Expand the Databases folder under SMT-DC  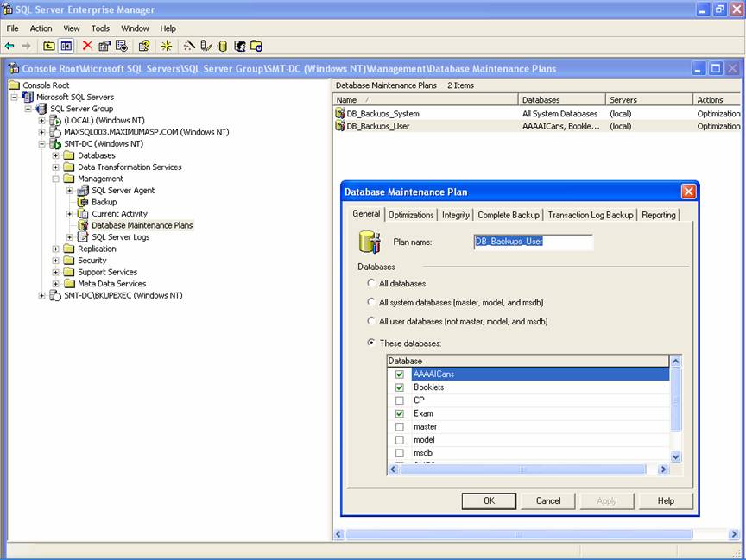[x=55, y=155]
